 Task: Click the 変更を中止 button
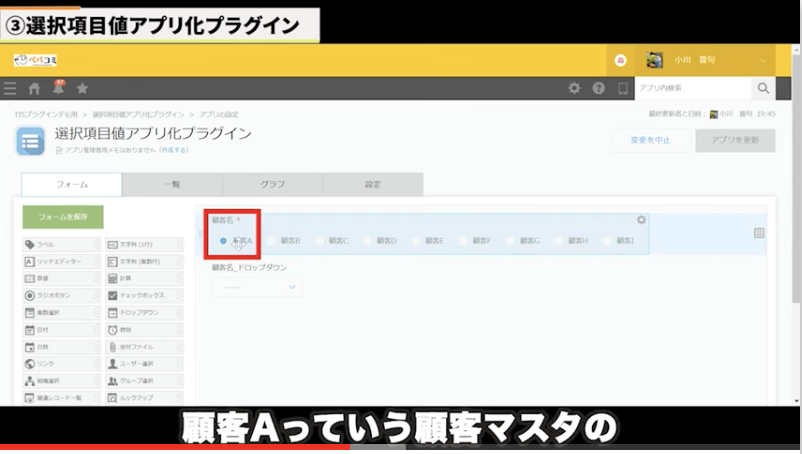pyautogui.click(x=651, y=140)
